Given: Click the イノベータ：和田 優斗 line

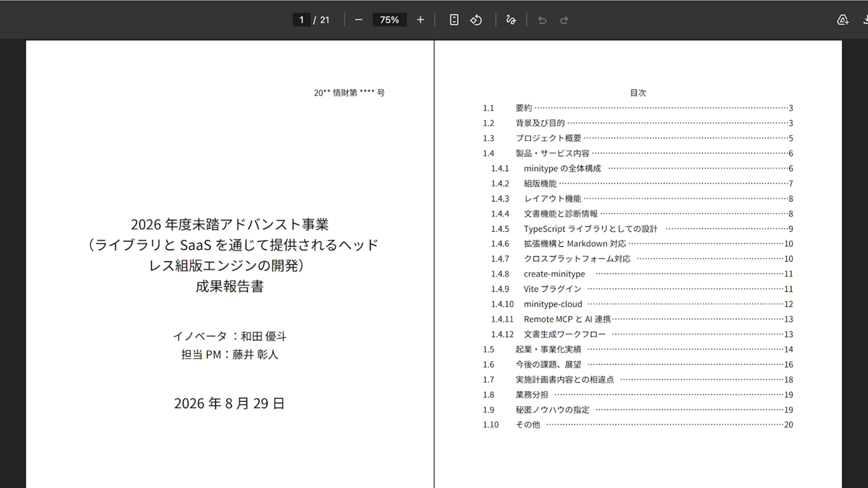Looking at the screenshot, I should click(229, 336).
